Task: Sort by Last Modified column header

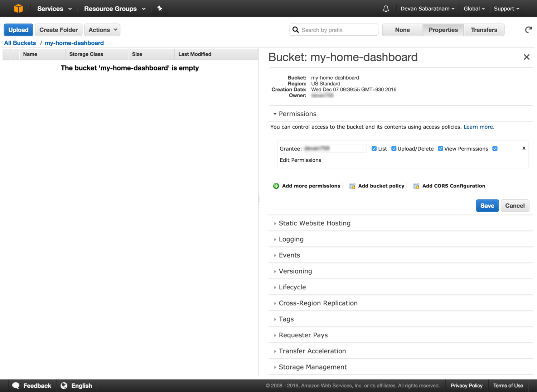Action: [216, 54]
